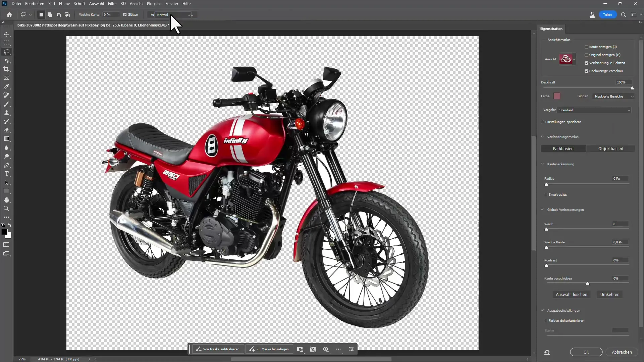644x362 pixels.
Task: Open the Filter menu
Action: pyautogui.click(x=112, y=4)
